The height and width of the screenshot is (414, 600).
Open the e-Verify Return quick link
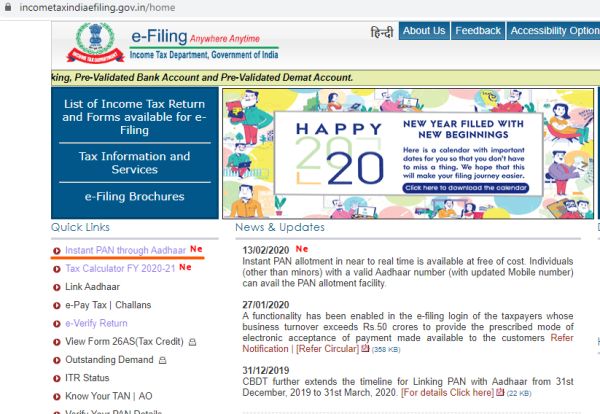96,323
